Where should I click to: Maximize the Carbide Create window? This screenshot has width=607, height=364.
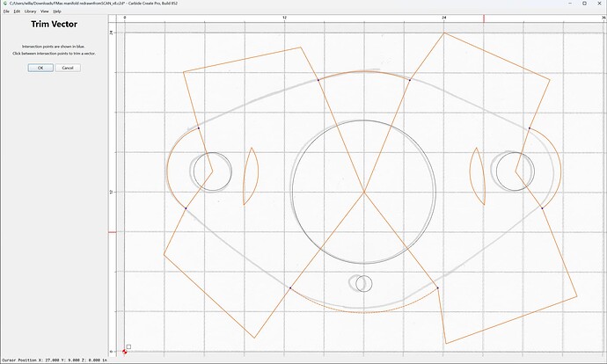coord(584,4)
